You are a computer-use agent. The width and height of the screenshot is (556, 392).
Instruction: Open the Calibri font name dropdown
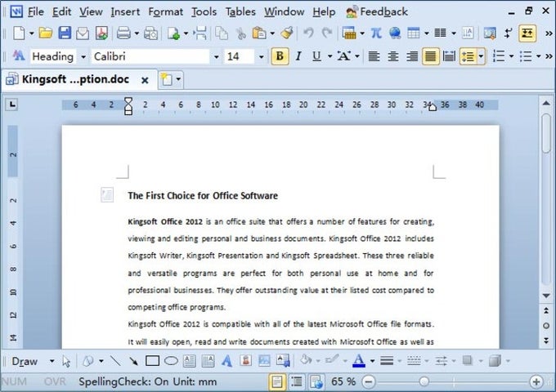coord(216,56)
